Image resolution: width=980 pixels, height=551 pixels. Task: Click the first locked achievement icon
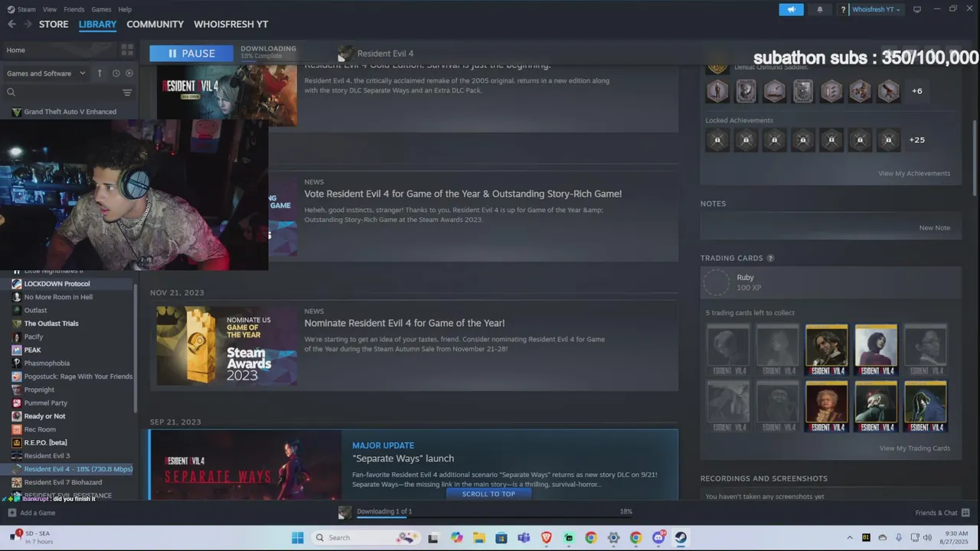717,140
